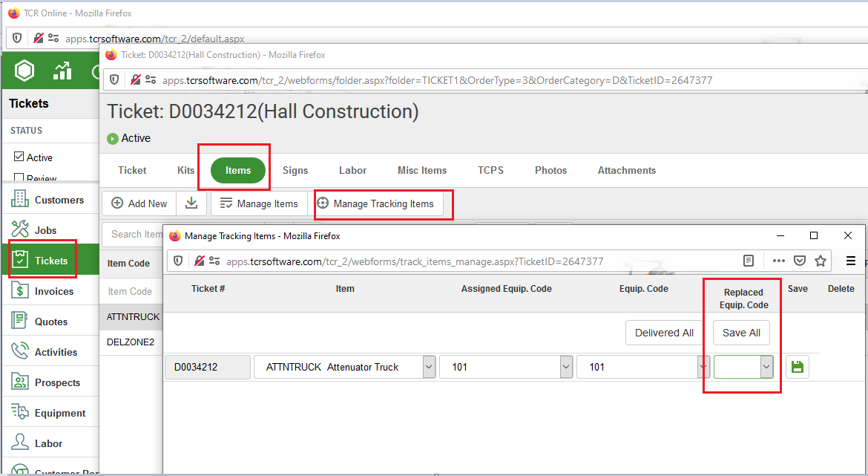Click the Save All button
This screenshot has width=868, height=476.
click(x=741, y=333)
